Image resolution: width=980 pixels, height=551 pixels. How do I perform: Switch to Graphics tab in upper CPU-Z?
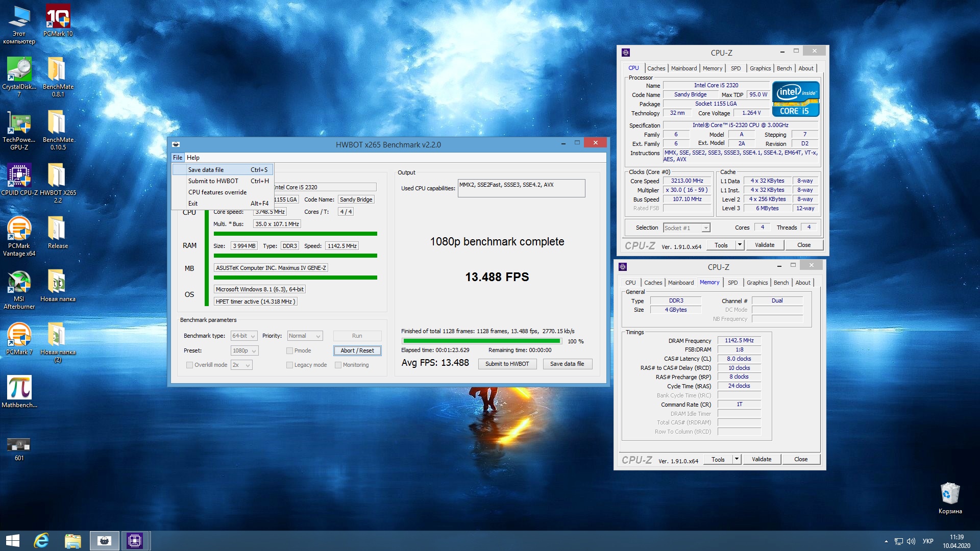[760, 68]
